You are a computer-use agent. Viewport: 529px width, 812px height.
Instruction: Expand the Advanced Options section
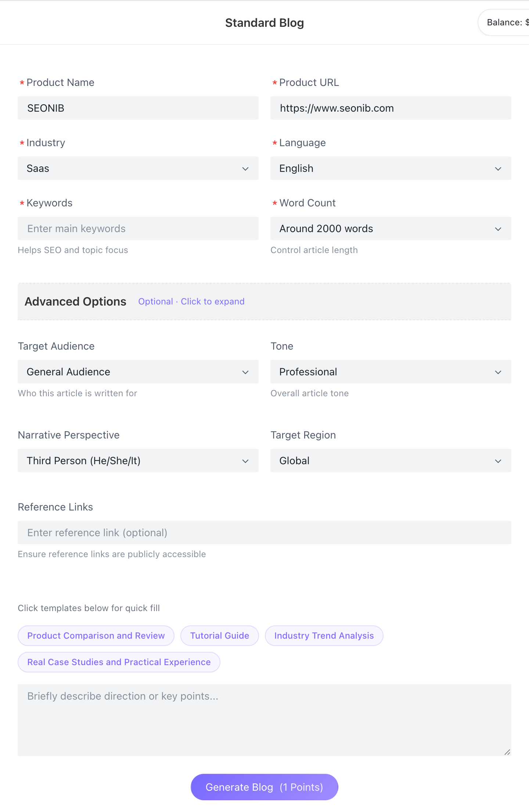[x=76, y=302]
